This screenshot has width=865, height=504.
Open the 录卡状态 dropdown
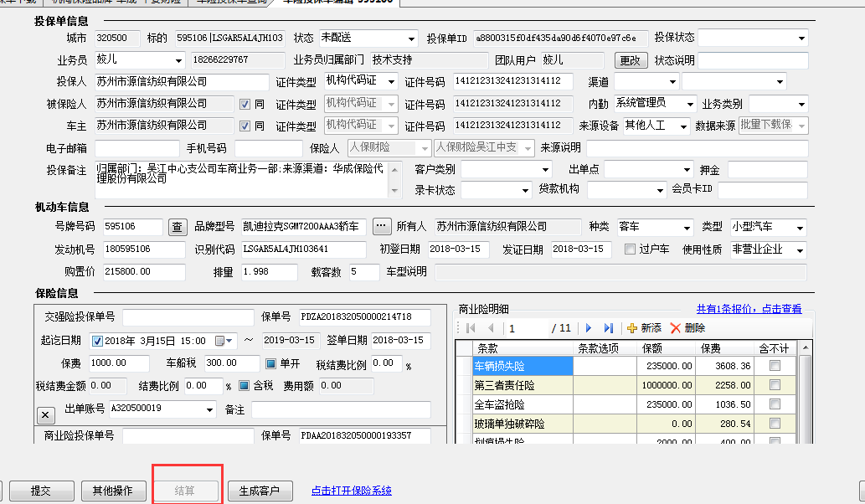click(525, 190)
